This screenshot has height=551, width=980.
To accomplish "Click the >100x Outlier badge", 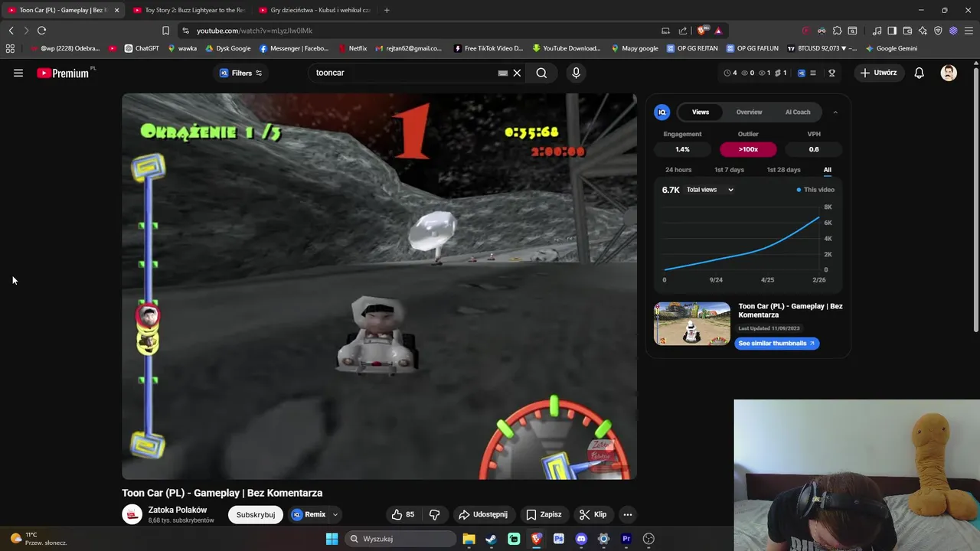I will pyautogui.click(x=748, y=149).
